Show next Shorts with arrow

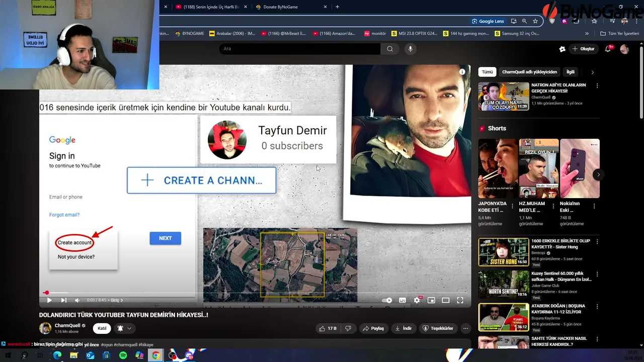pyautogui.click(x=598, y=174)
